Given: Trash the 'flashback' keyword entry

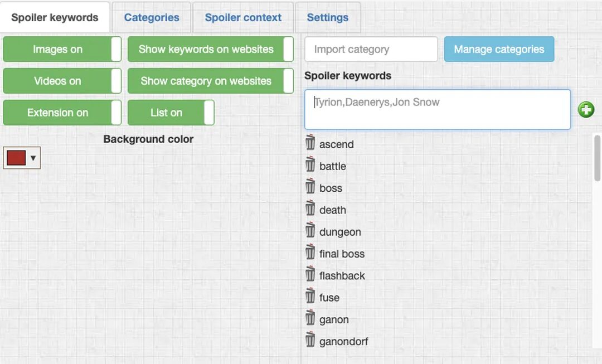Looking at the screenshot, I should (310, 275).
